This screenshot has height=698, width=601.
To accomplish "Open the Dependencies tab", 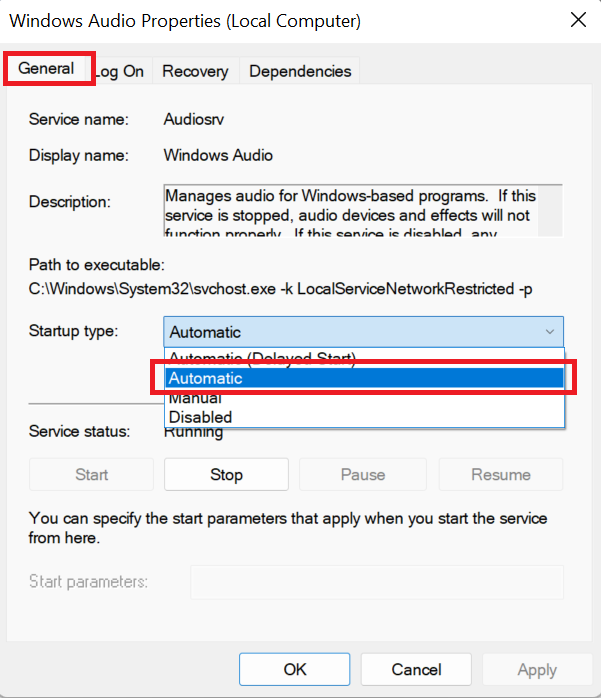I will pyautogui.click(x=300, y=71).
